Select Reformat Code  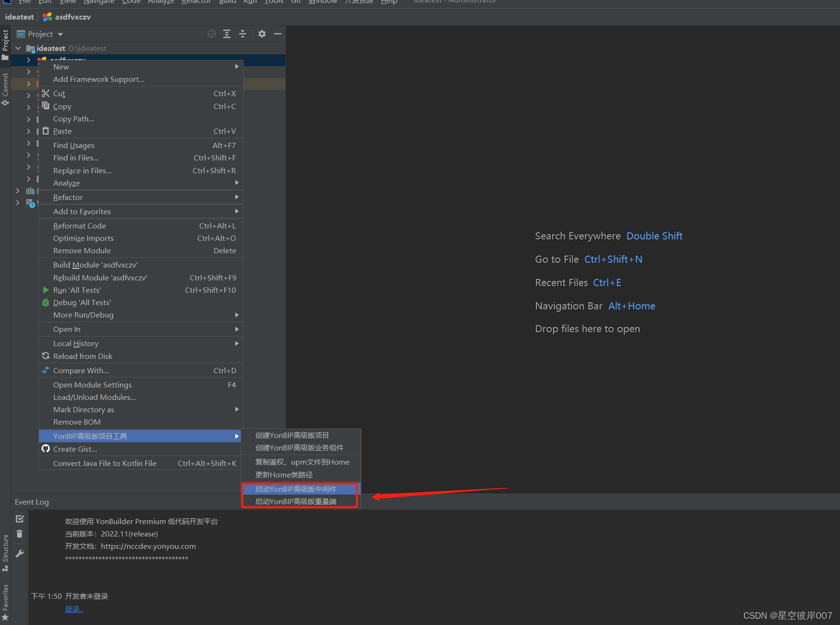(x=141, y=226)
